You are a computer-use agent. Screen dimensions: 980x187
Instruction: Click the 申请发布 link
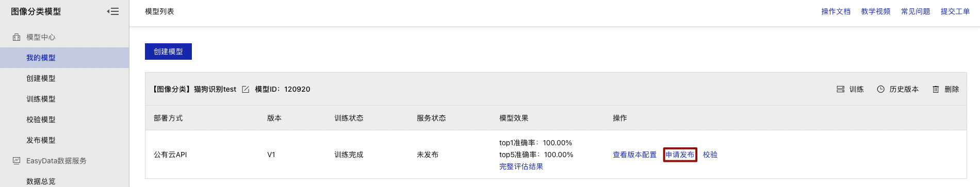click(x=680, y=155)
